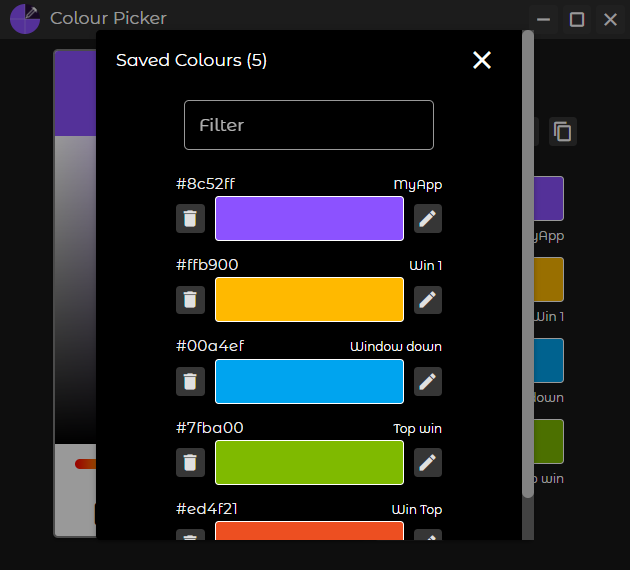Delete the Win 1 saved colour
Viewport: 630px width, 570px height.
[190, 299]
